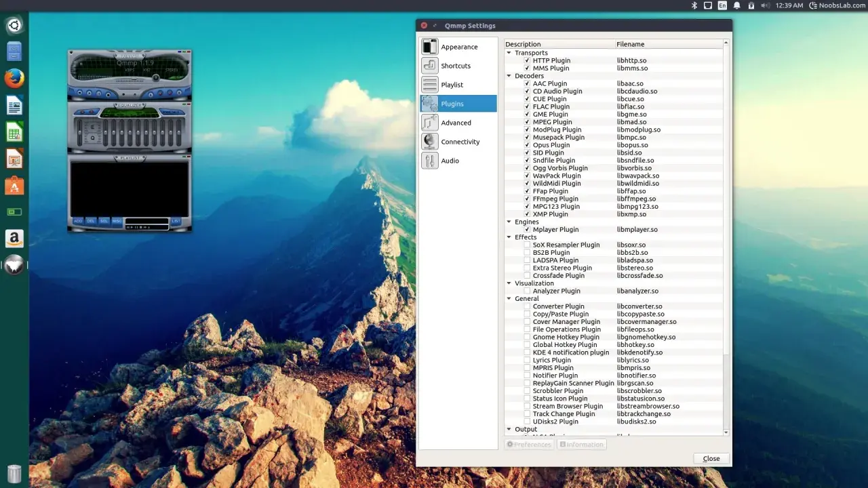Select the Cover Manager Plugin row
Image resolution: width=868 pixels, height=488 pixels.
[614, 322]
